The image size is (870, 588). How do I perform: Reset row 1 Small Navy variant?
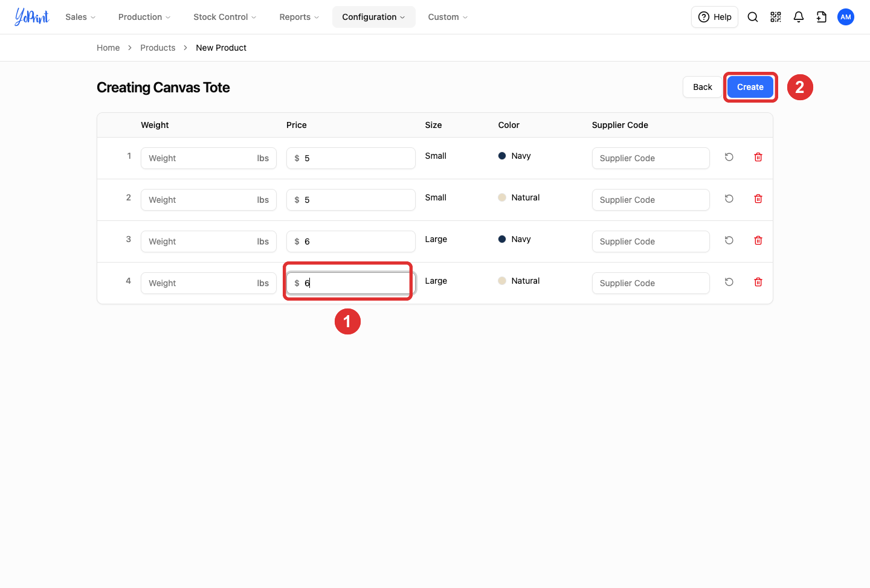pyautogui.click(x=729, y=157)
